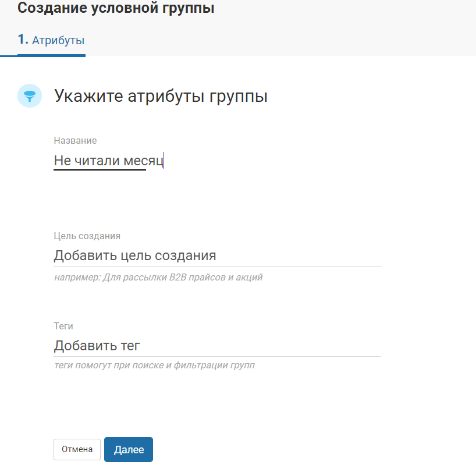Click the underline beneath the Теги field

pyautogui.click(x=217, y=356)
